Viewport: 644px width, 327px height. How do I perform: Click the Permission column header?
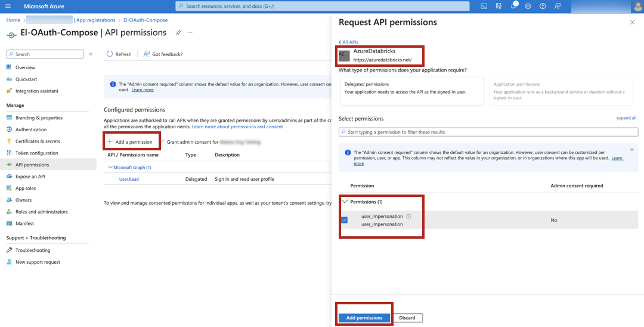coord(363,186)
